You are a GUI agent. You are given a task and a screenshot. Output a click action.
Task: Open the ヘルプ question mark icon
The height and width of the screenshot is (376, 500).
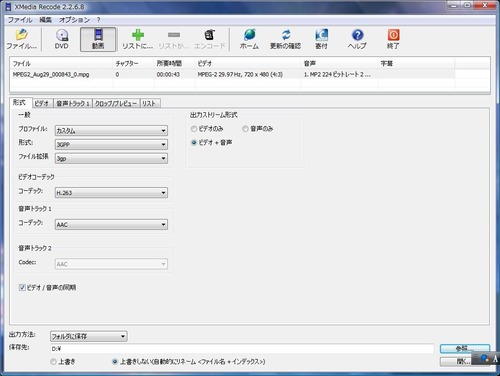[x=357, y=39]
